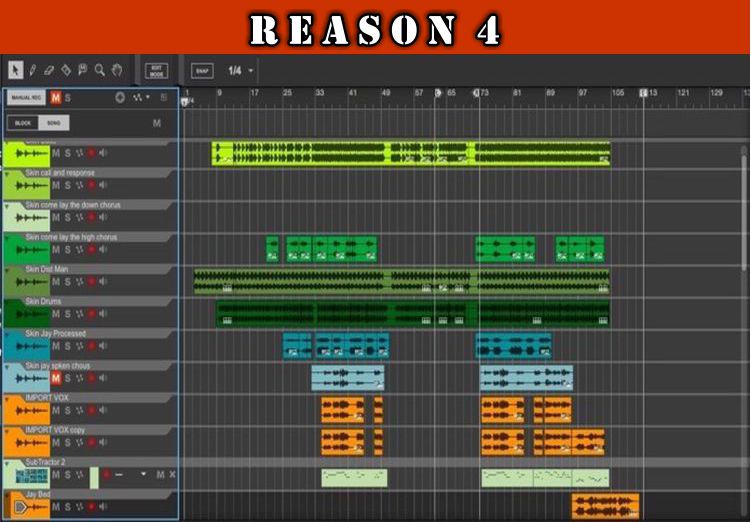751x522 pixels.
Task: Select the Eraser tool
Action: [49, 70]
